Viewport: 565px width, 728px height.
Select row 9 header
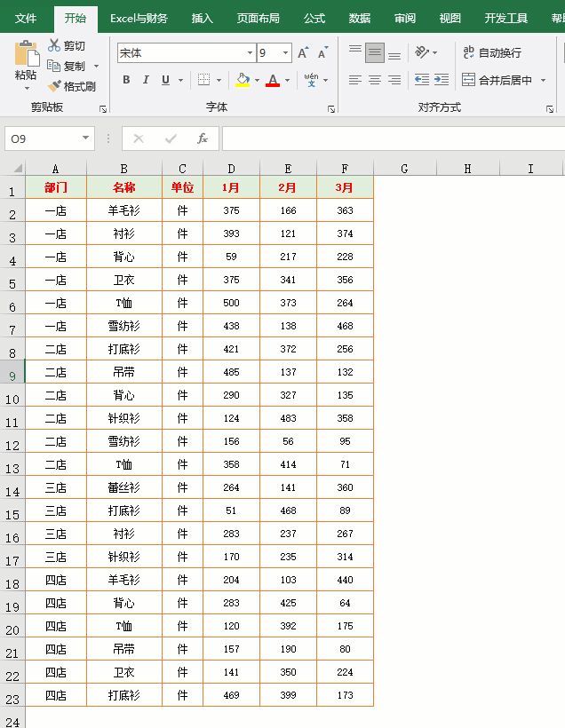point(12,372)
